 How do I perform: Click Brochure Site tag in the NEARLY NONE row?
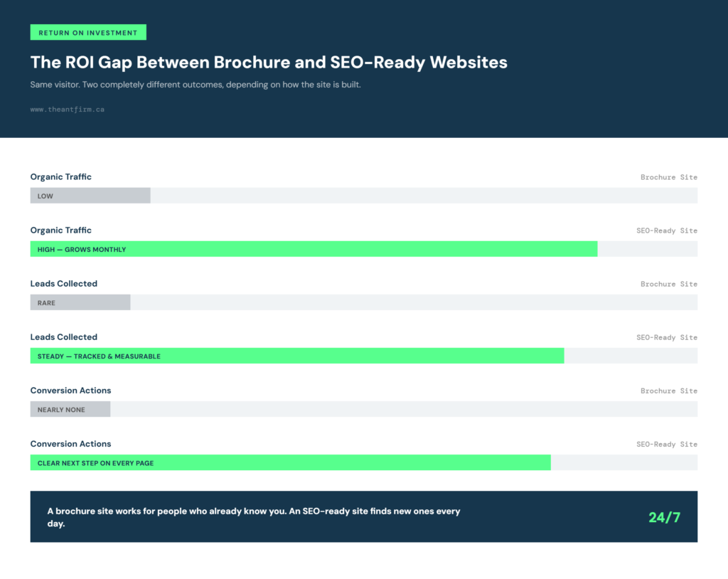(x=669, y=391)
